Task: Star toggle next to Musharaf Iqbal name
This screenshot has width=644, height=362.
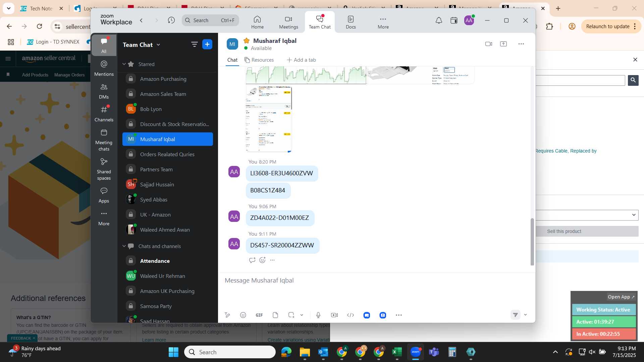Action: tap(247, 41)
